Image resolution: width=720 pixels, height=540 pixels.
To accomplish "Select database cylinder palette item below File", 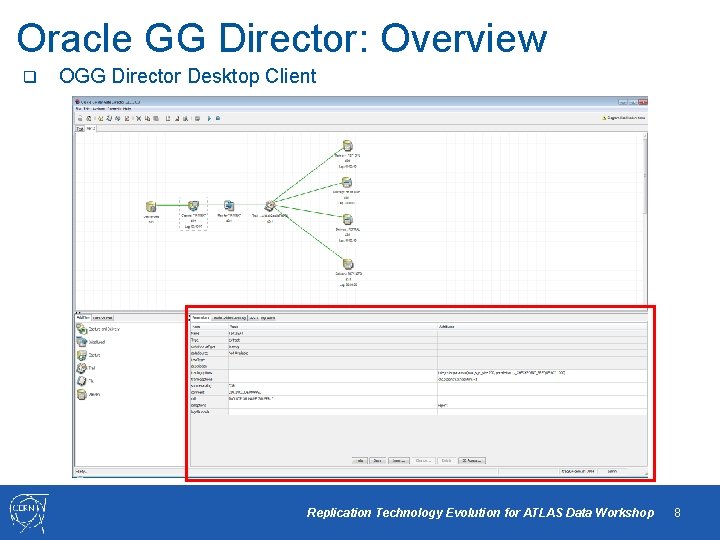I will click(x=88, y=394).
